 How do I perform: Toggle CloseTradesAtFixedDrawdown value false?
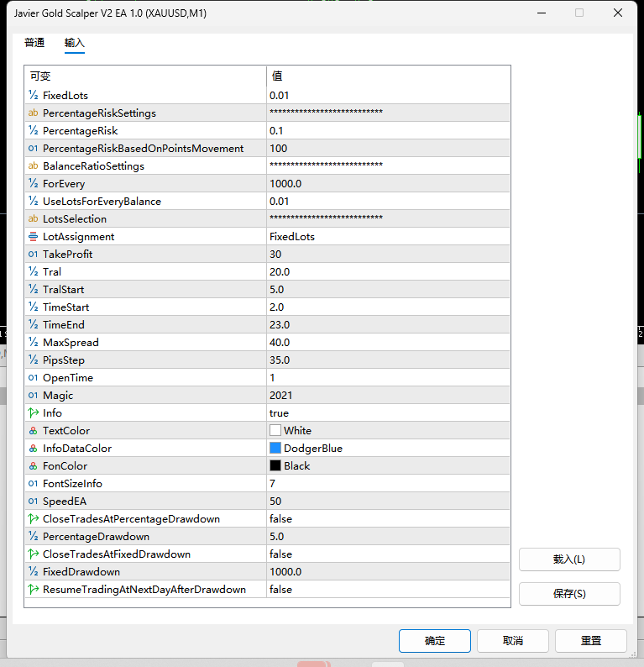(x=388, y=554)
